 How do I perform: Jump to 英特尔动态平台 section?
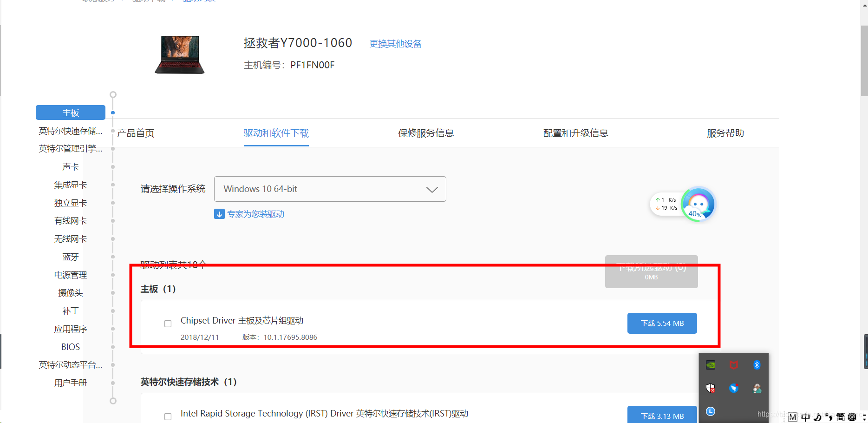pos(71,364)
